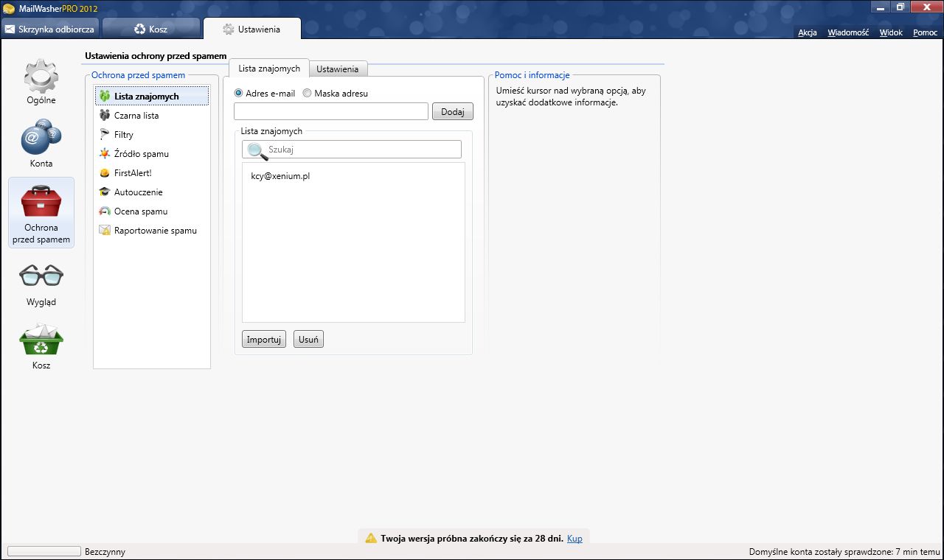Click the Filtry funnel icon
944x560 pixels.
[105, 135]
